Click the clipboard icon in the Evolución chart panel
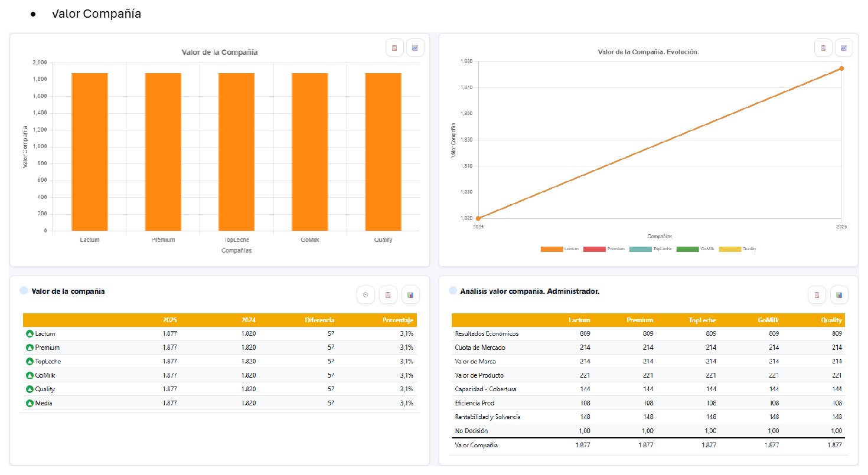The width and height of the screenshot is (868, 475). click(823, 48)
